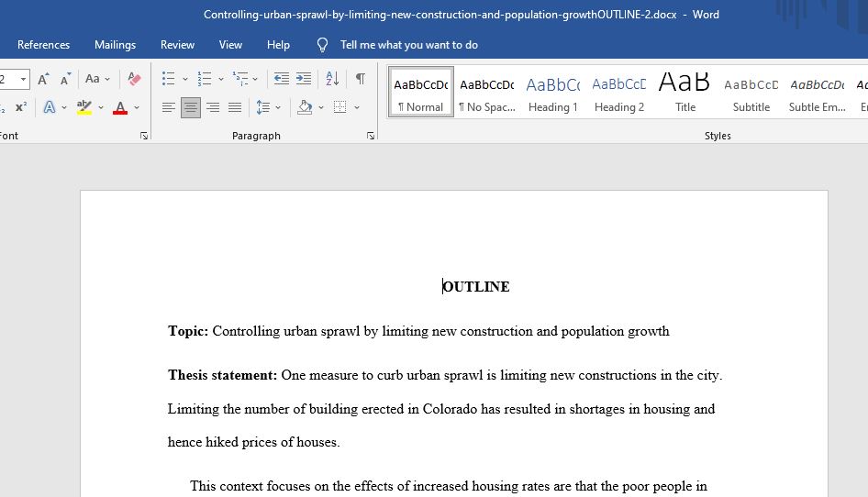The image size is (868, 497).
Task: Align text left
Action: click(x=168, y=107)
